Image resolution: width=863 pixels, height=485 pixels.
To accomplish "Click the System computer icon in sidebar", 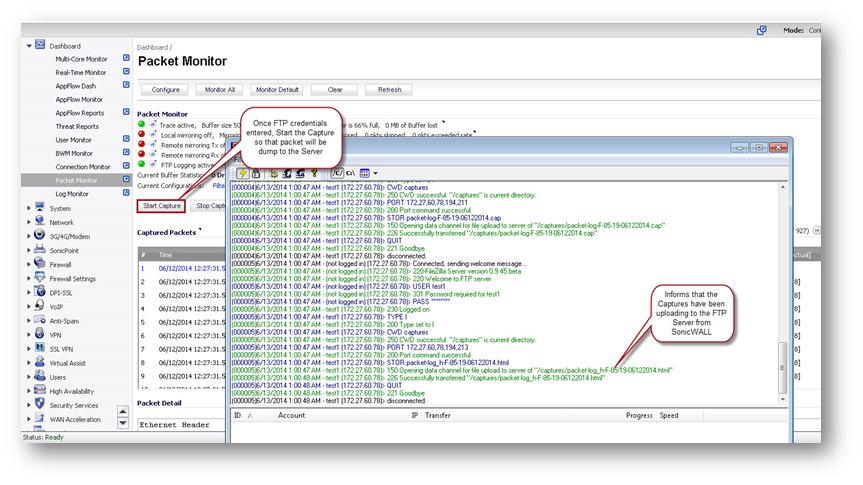I will pos(40,207).
